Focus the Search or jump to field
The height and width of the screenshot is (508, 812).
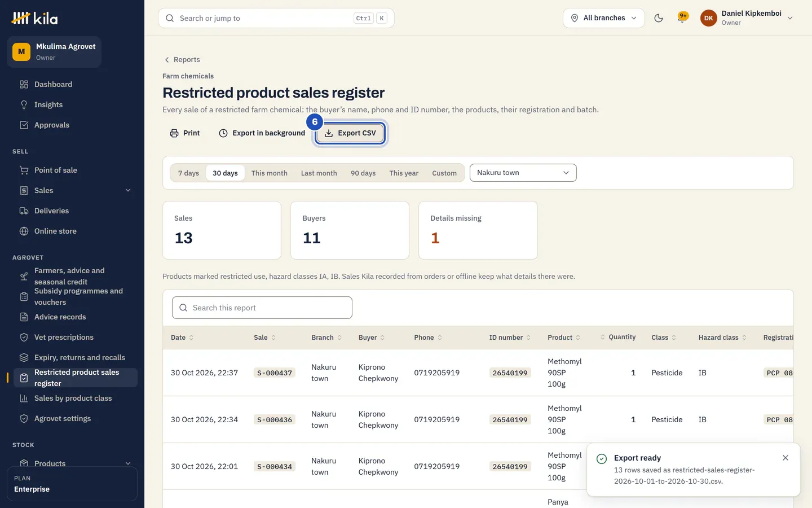[276, 18]
